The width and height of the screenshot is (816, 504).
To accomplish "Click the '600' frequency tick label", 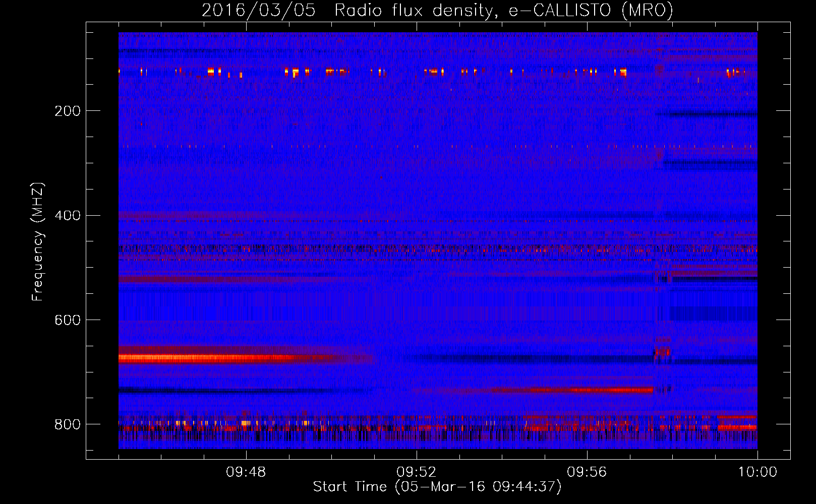I will coord(68,320).
